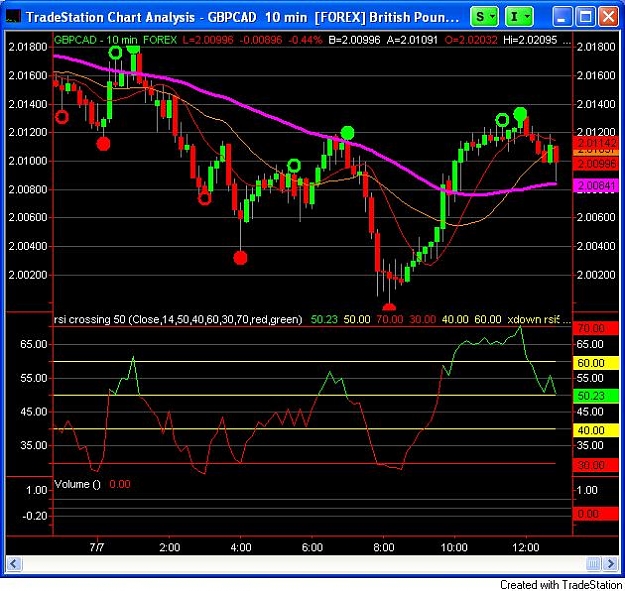Image resolution: width=625 pixels, height=591 pixels.
Task: Click the TradeStation window icon in title bar
Action: pos(12,17)
